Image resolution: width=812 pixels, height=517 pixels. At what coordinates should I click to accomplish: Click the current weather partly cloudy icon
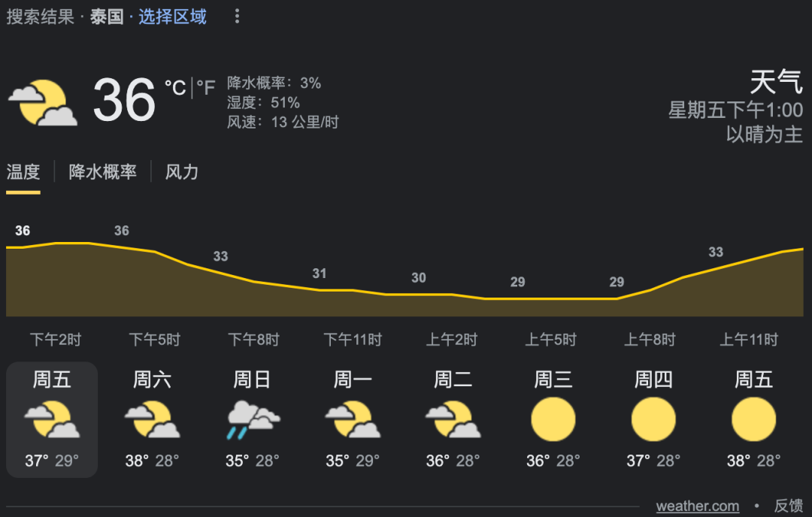coord(43,102)
